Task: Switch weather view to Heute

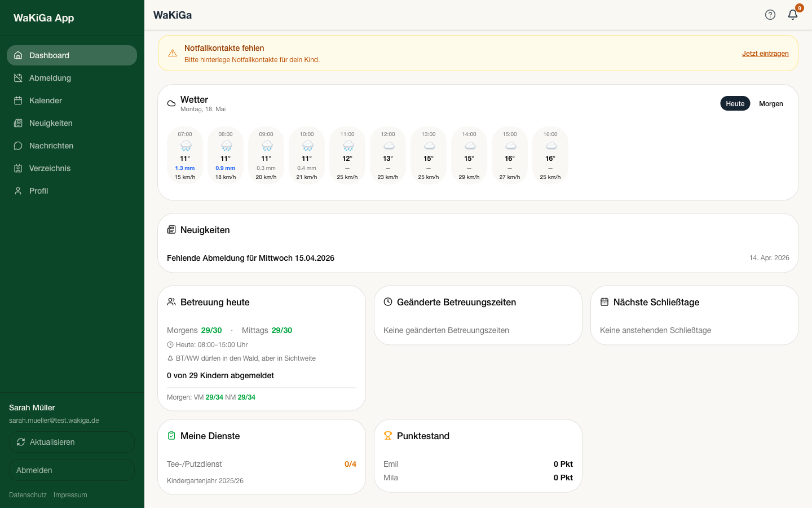Action: [735, 104]
